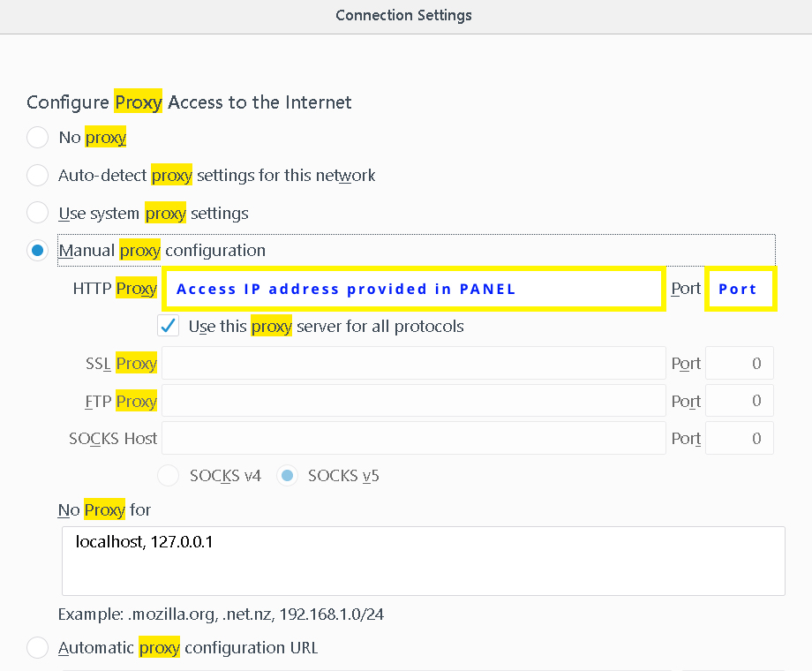Click the SOCKS Host address field
812x671 pixels.
pyautogui.click(x=414, y=438)
